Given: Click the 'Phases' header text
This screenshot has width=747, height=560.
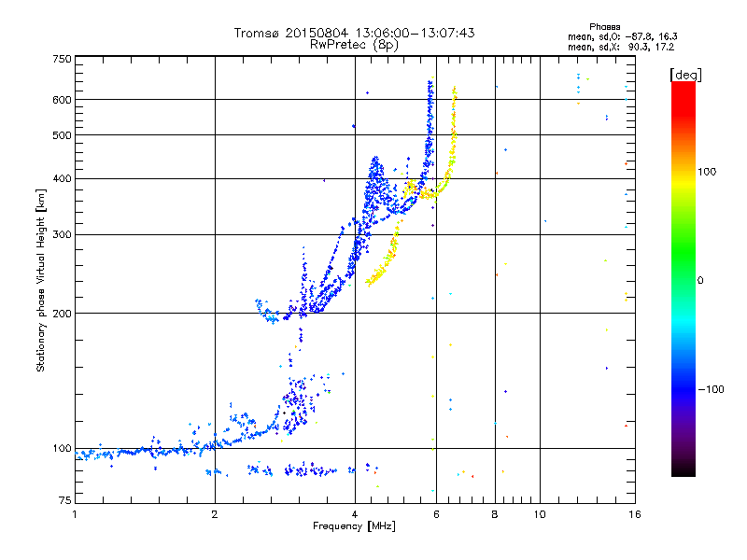Looking at the screenshot, I should [604, 27].
